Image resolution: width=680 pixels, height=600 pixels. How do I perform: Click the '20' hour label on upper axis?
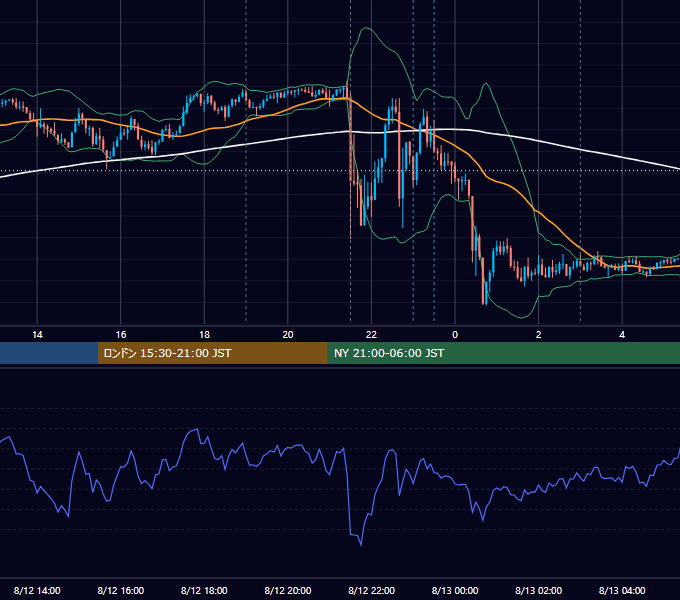pos(288,335)
